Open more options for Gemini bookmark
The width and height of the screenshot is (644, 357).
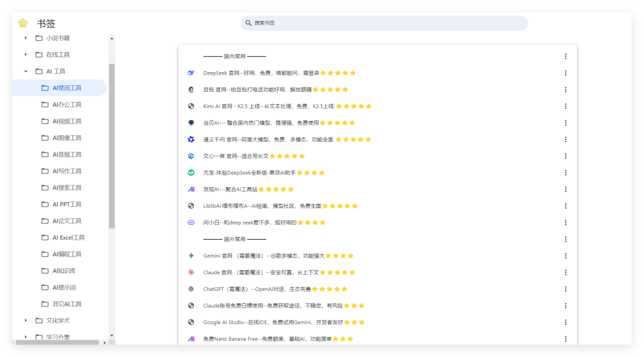(565, 256)
